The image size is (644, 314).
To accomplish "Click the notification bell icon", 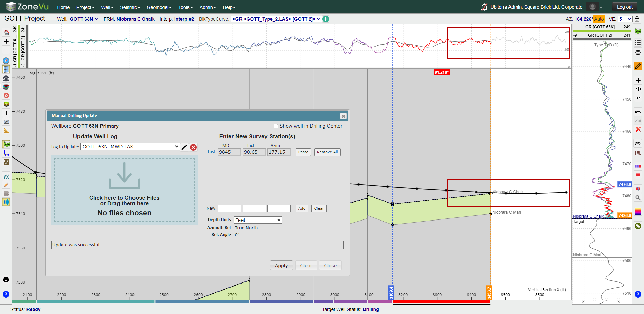I will click(484, 7).
